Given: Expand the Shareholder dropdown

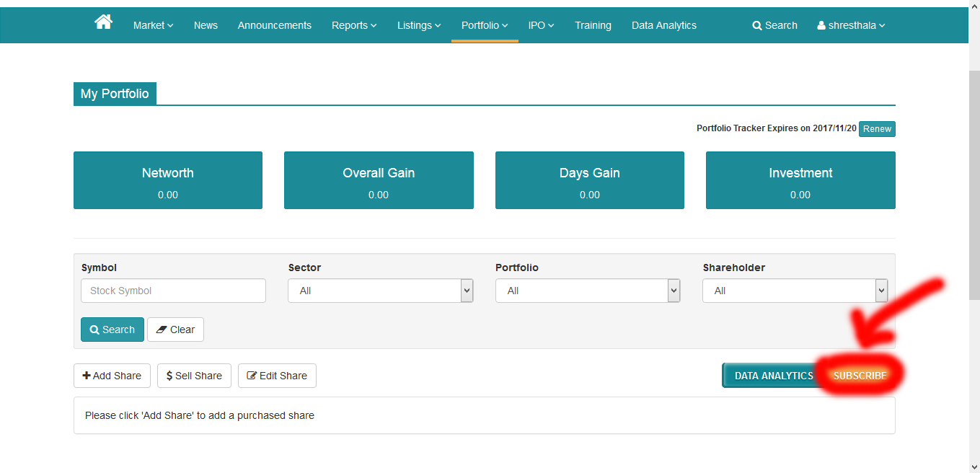Looking at the screenshot, I should pos(794,291).
